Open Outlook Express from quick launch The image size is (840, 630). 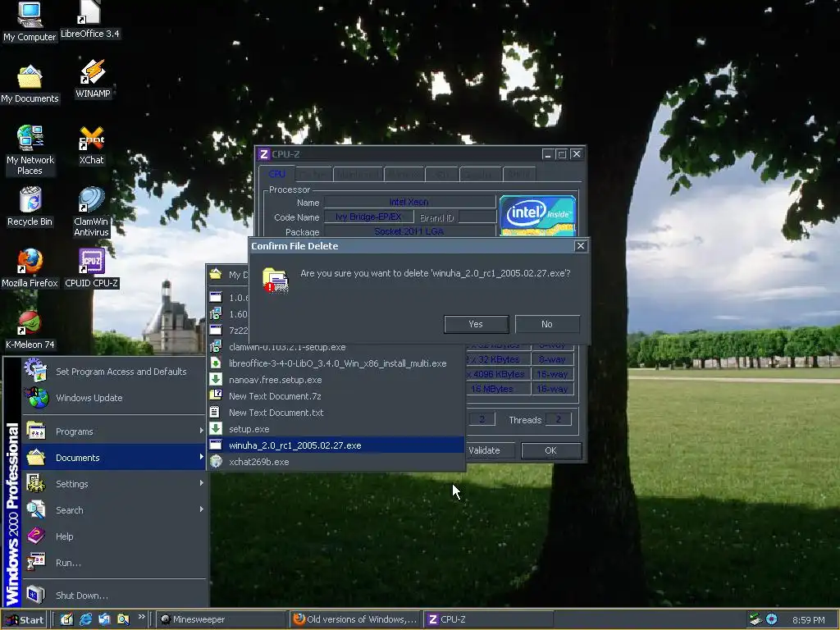click(104, 619)
